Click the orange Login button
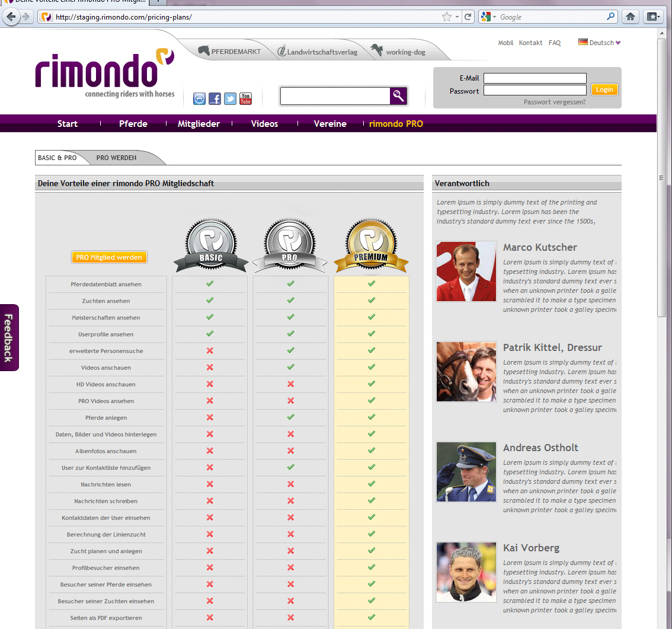This screenshot has height=629, width=672. tap(604, 90)
